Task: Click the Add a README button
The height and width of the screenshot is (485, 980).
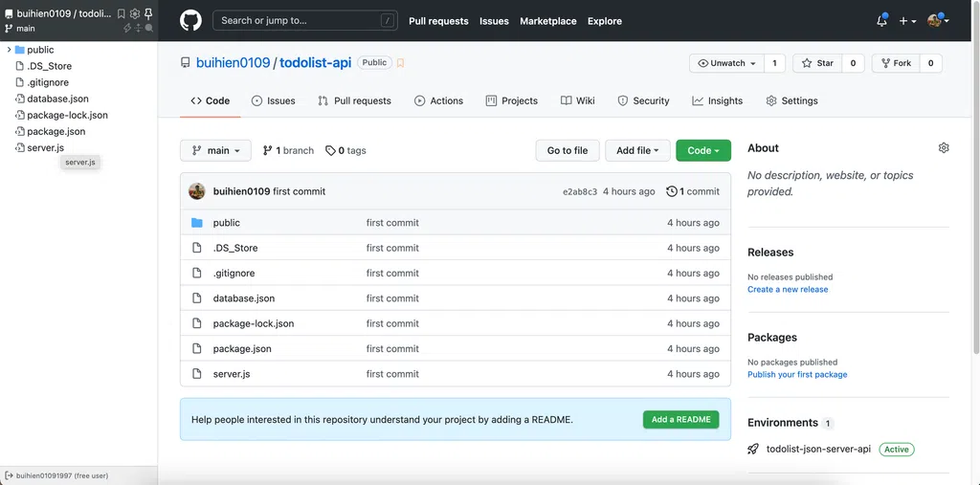Action: [680, 419]
